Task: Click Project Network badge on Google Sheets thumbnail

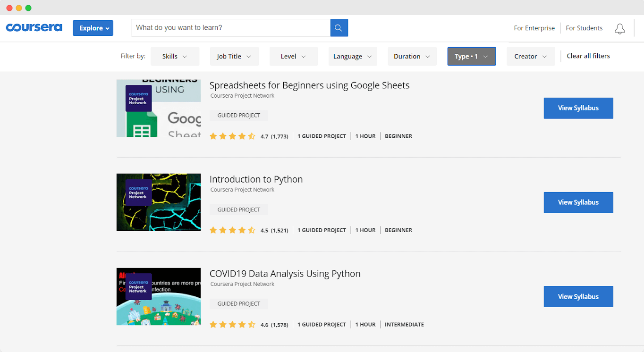Action: pos(138,98)
